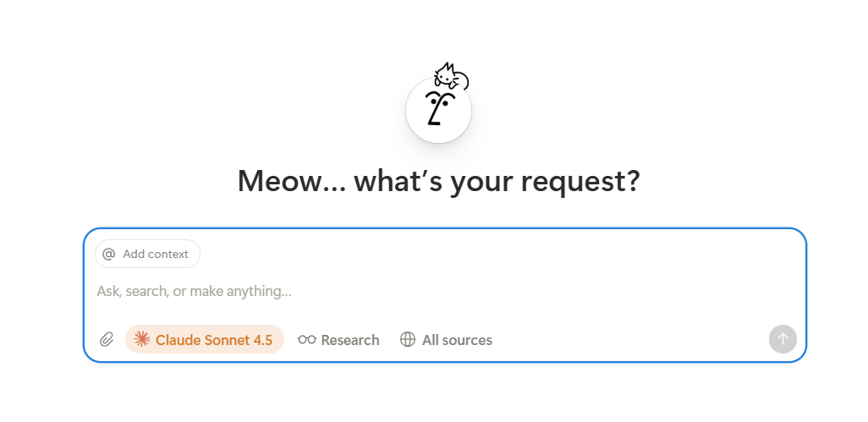Click the glasses icon beside Research
The height and width of the screenshot is (422, 868).
point(307,340)
